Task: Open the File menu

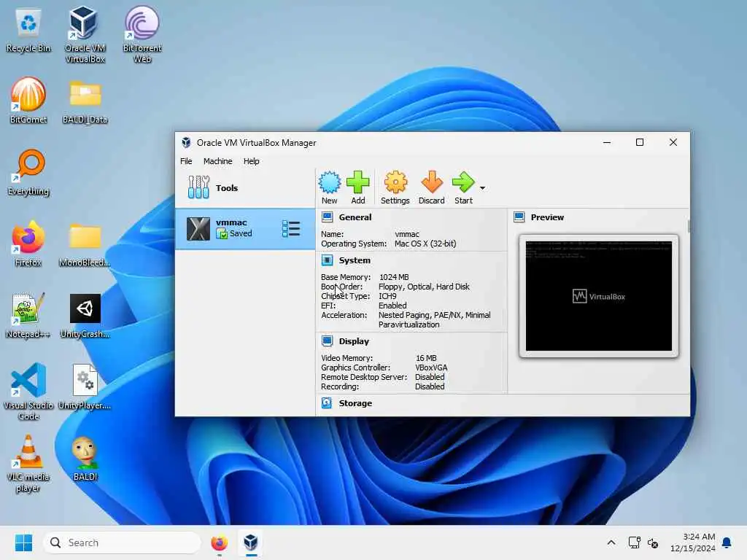Action: pyautogui.click(x=186, y=161)
